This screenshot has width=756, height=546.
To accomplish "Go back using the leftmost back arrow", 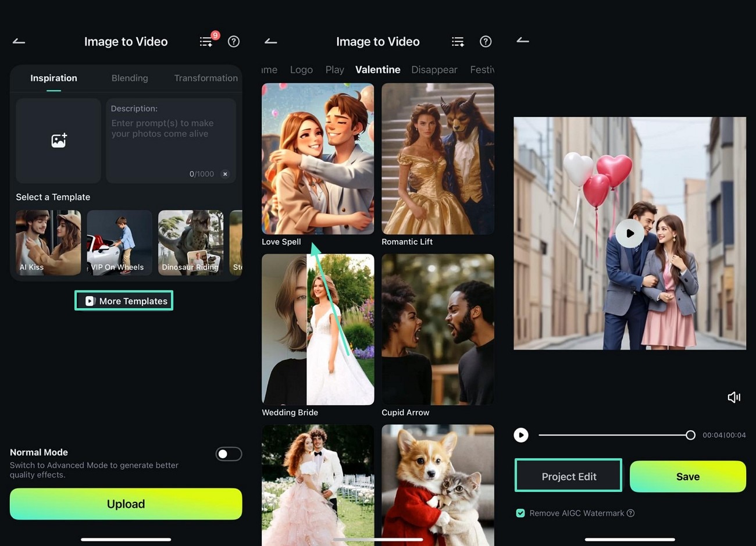I will click(18, 41).
